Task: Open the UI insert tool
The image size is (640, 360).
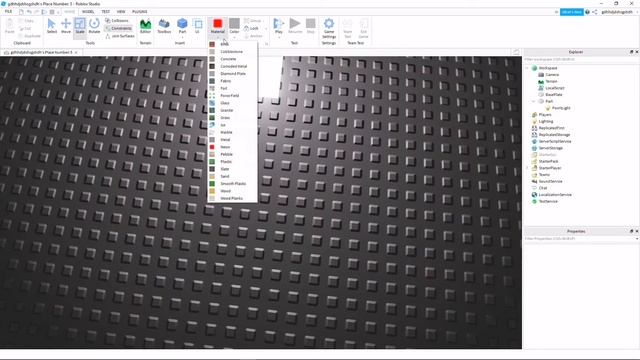Action: (198, 26)
